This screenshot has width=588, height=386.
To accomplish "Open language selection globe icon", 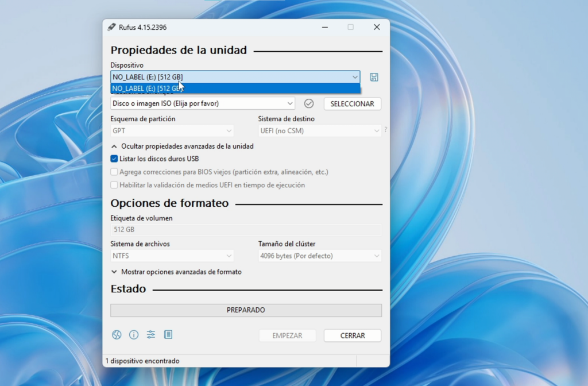I will pyautogui.click(x=117, y=335).
